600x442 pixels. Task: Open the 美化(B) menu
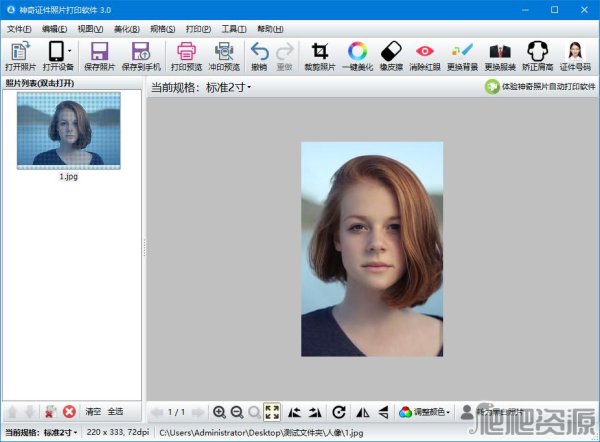[x=127, y=29]
